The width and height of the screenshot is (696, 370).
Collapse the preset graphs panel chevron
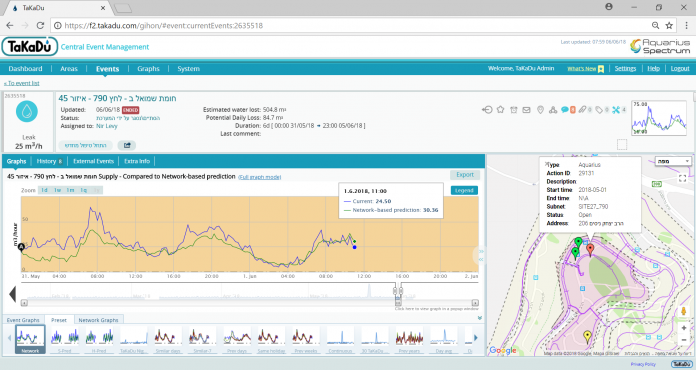pyautogui.click(x=479, y=318)
